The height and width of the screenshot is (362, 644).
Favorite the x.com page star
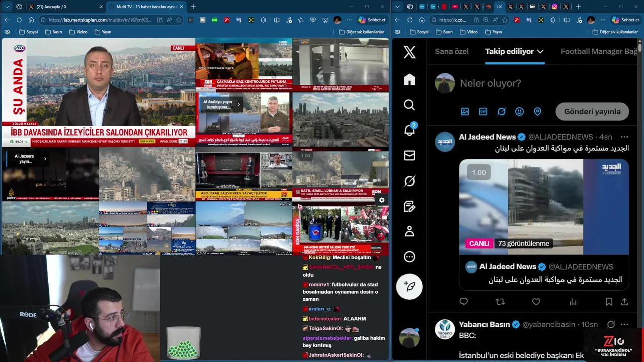(505, 20)
